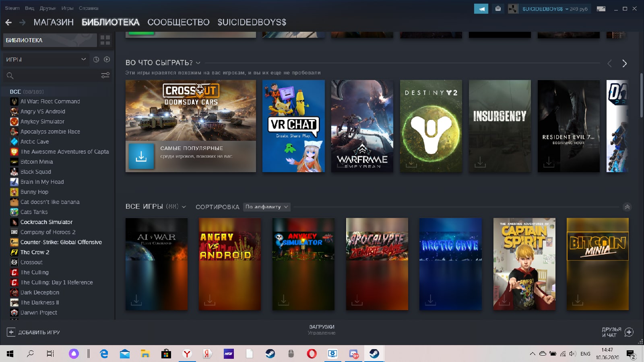Go forward with the right arrow navigation icon
The width and height of the screenshot is (644, 362).
click(23, 23)
